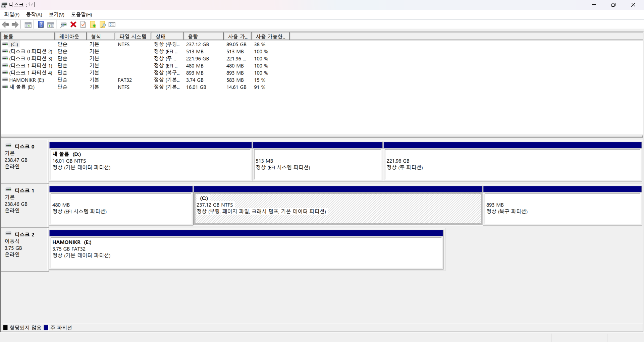
Task: Sort by the 레이아웃 column header
Action: point(70,36)
